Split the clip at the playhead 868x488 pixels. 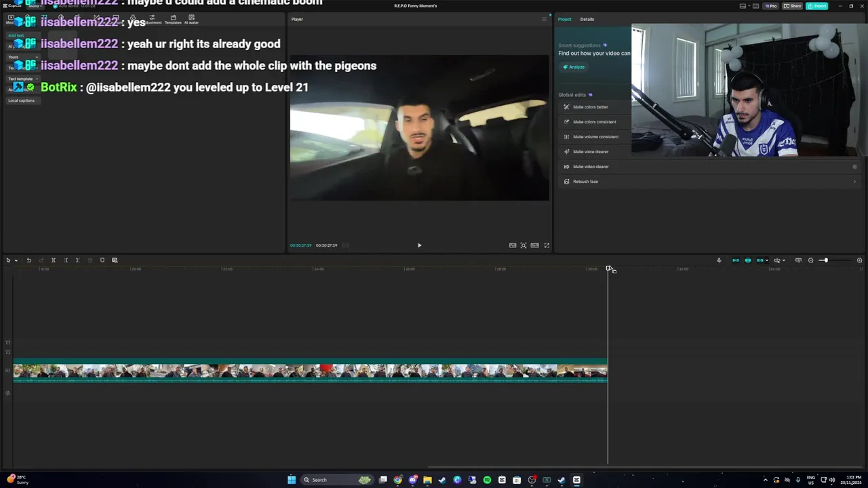coord(53,260)
